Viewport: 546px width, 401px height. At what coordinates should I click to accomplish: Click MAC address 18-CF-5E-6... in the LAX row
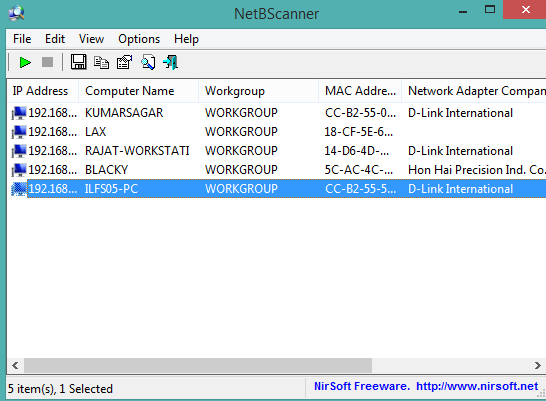[359, 132]
